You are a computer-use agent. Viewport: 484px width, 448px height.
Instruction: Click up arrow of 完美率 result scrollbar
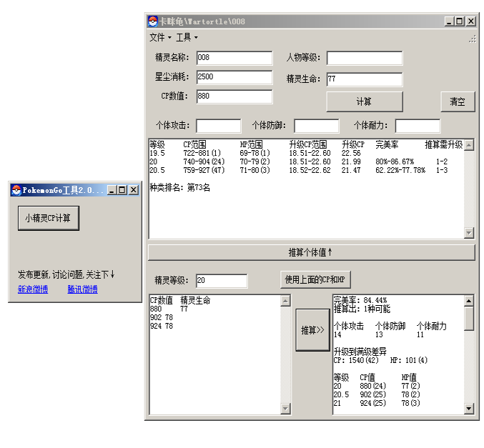[x=469, y=301]
